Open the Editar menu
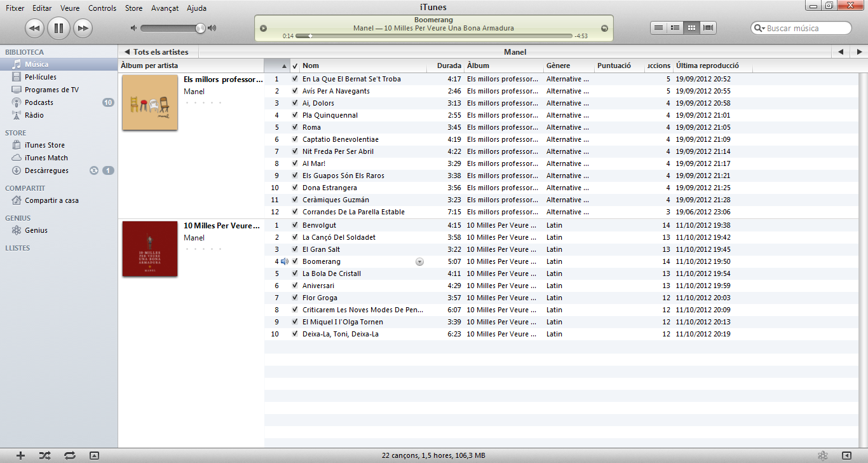The image size is (868, 463). pos(42,8)
